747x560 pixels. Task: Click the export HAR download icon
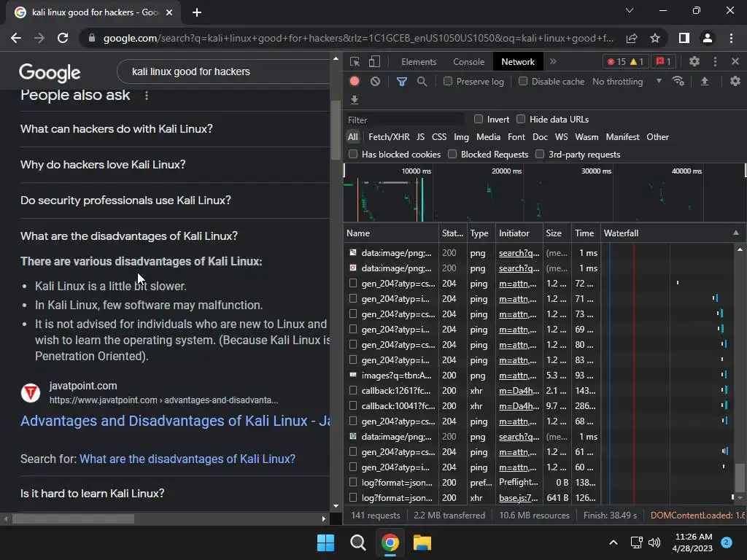coord(354,99)
